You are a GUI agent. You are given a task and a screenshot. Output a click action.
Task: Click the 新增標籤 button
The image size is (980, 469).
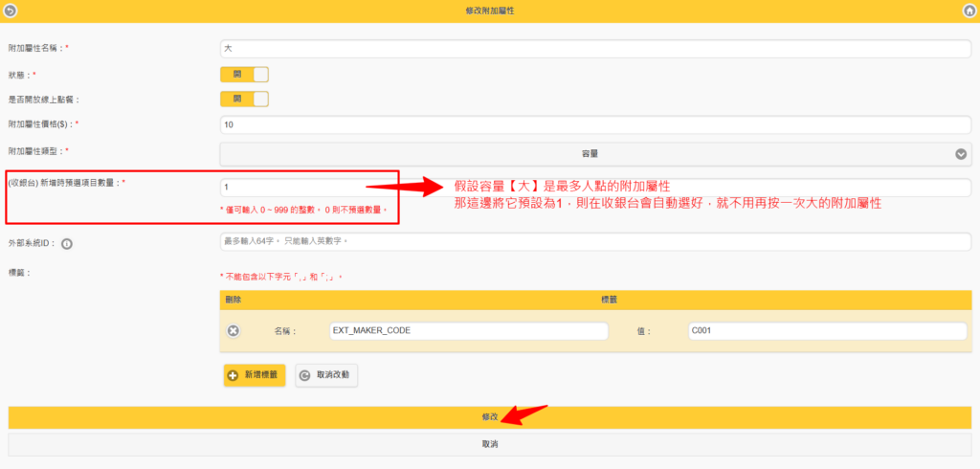[255, 375]
